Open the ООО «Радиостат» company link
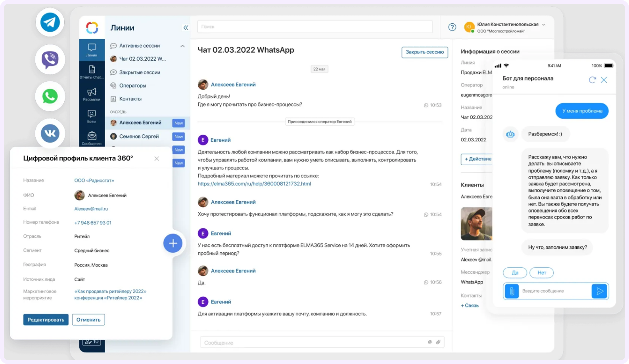629x364 pixels. tap(94, 180)
